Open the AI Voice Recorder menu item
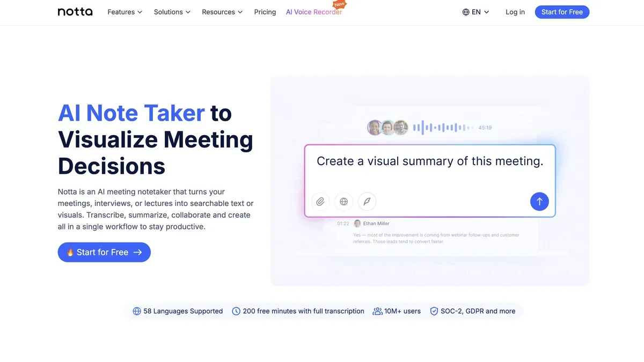The width and height of the screenshot is (644, 362). [314, 12]
